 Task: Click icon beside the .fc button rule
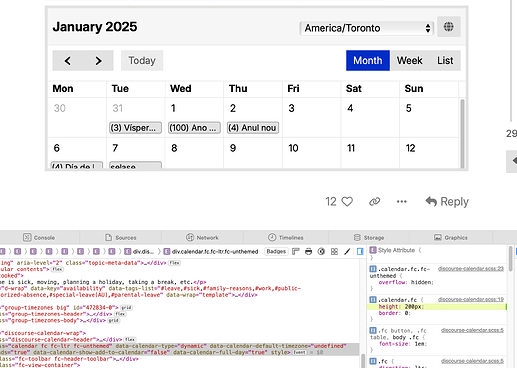[373, 330]
